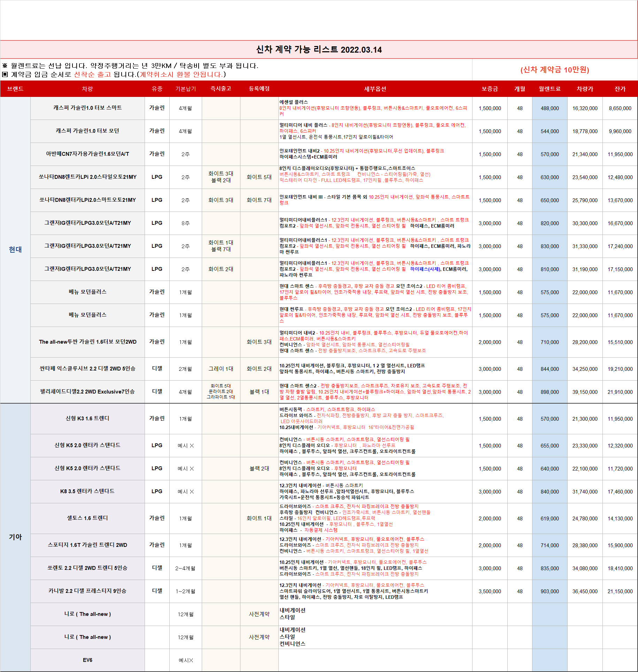
Task: Select the 기아 brand cell
Action: coord(15,537)
